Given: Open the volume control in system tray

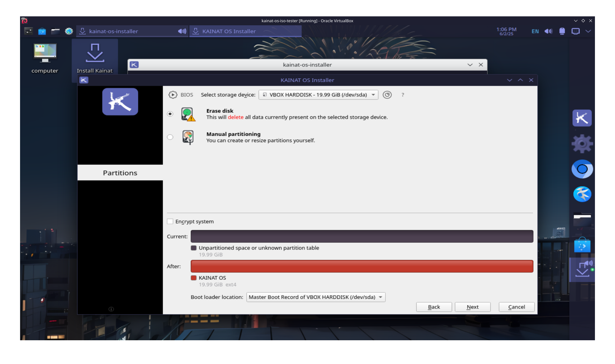Looking at the screenshot, I should point(548,31).
